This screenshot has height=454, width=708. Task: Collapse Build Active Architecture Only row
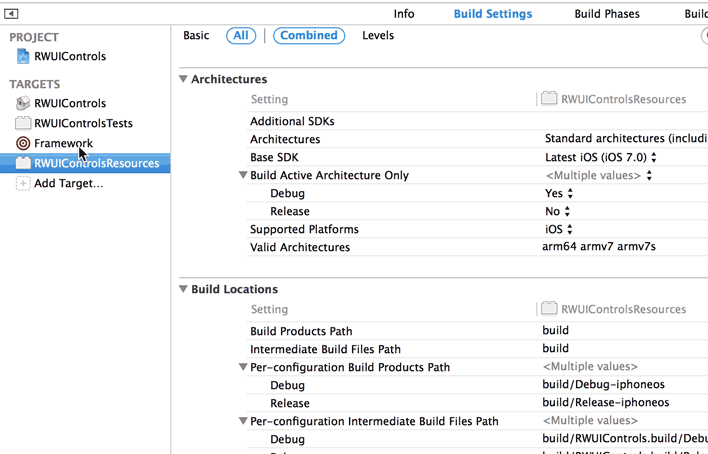pos(243,175)
